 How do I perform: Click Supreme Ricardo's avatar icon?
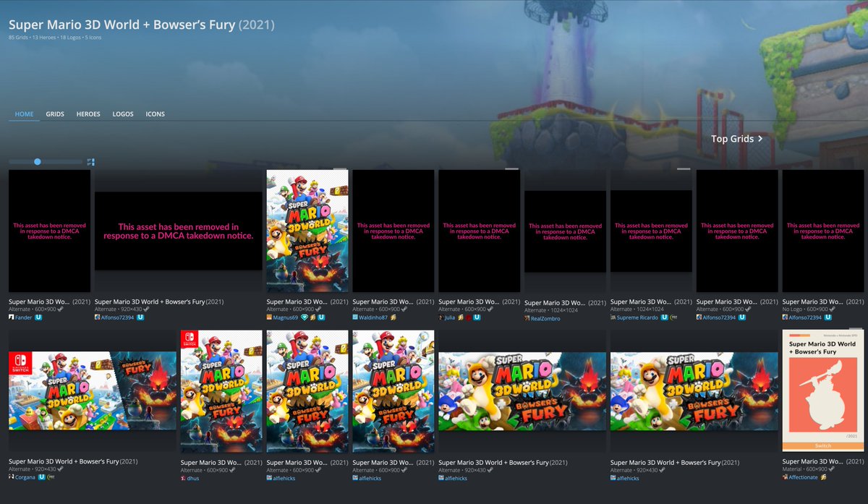(x=613, y=317)
